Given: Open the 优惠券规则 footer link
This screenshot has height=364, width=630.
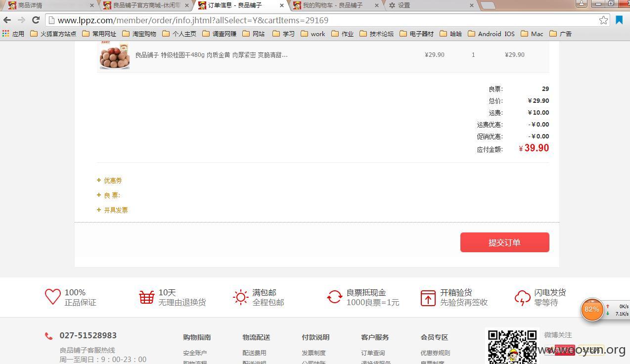Looking at the screenshot, I should point(435,353).
